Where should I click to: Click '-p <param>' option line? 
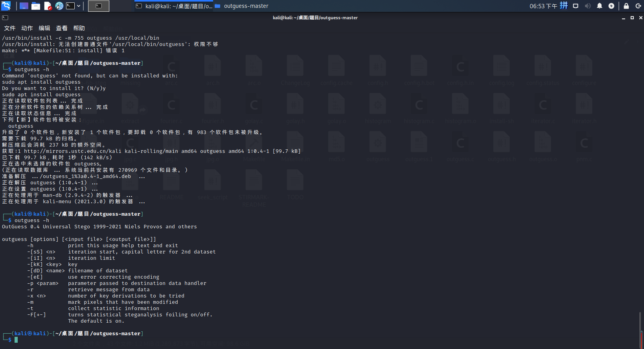[117, 283]
